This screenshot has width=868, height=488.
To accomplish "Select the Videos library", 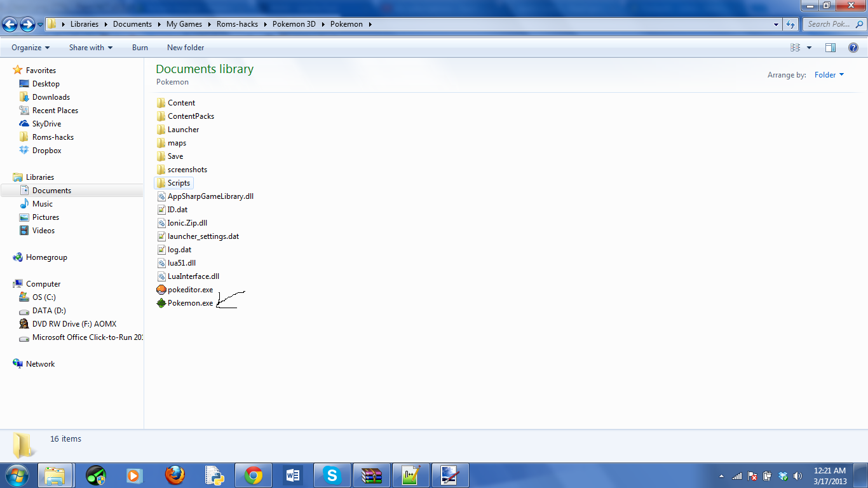I will point(37,231).
